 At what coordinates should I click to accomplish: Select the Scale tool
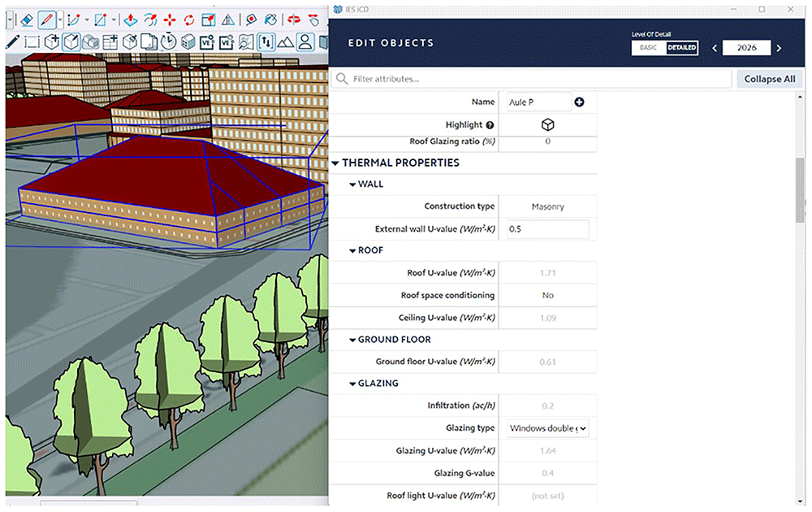point(208,20)
